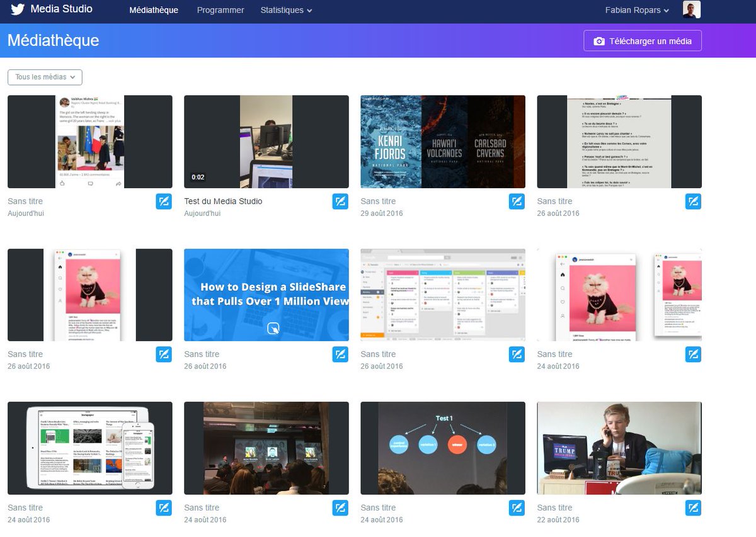Tweet icon for single cat screenshot media
Screen dimensions: 756x537
[164, 354]
